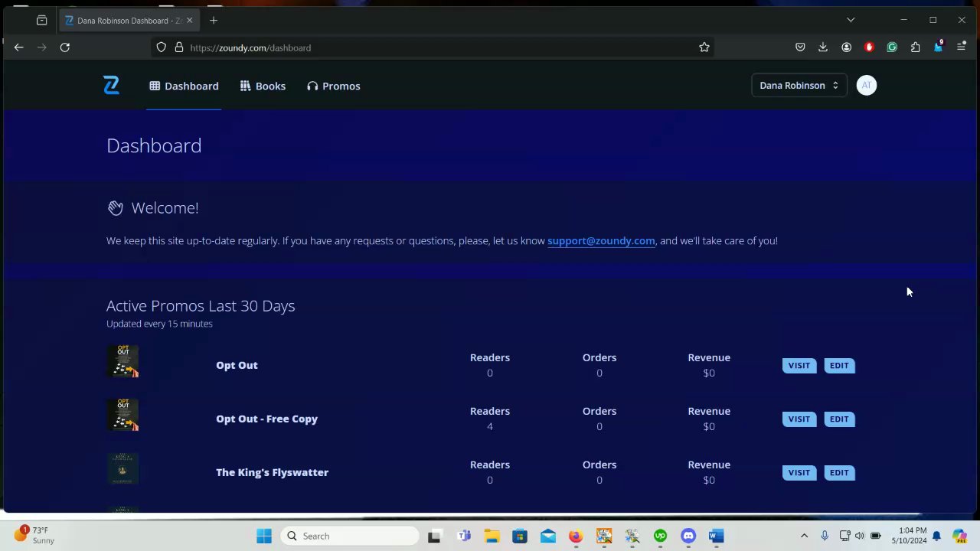The image size is (980, 551).
Task: Switch to Firefox on the taskbar
Action: [576, 536]
